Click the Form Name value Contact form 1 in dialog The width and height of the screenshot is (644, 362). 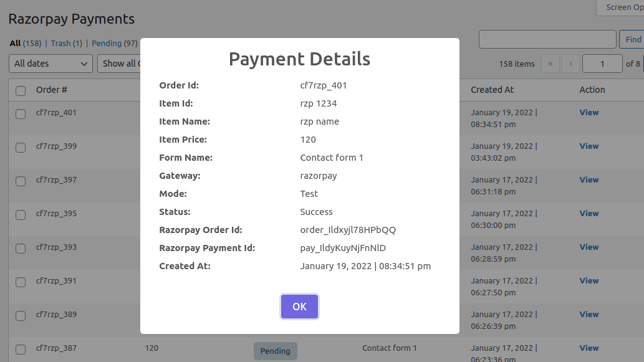point(332,158)
